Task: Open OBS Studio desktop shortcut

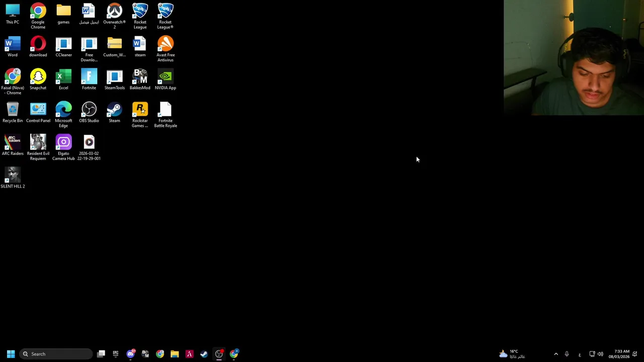Action: [89, 112]
